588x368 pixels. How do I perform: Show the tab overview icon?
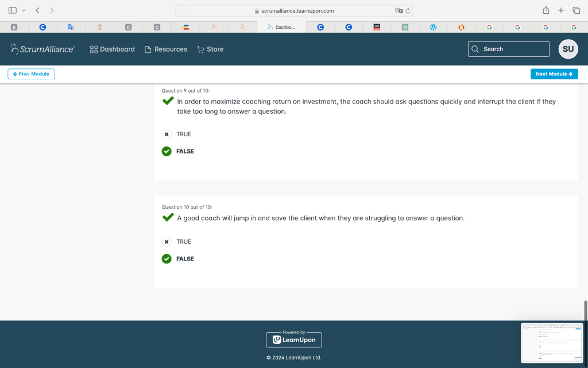click(x=576, y=10)
